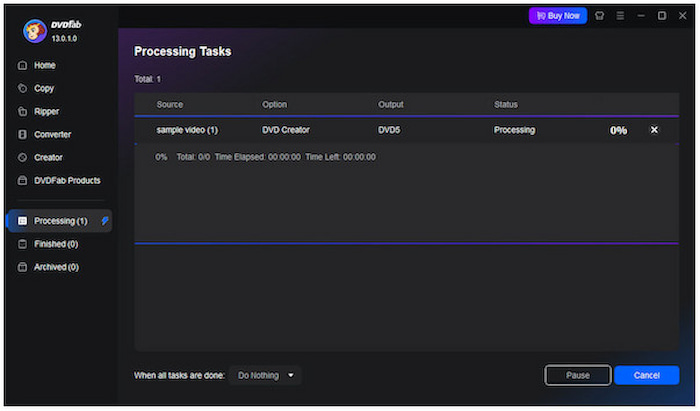Open DVDFab Products page
This screenshot has height=411, width=700.
coord(67,181)
